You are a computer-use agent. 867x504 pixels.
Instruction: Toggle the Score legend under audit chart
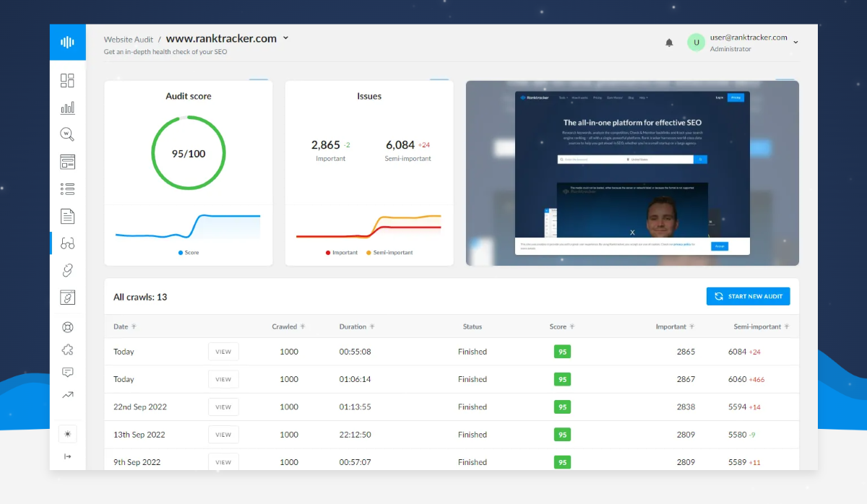[189, 253]
